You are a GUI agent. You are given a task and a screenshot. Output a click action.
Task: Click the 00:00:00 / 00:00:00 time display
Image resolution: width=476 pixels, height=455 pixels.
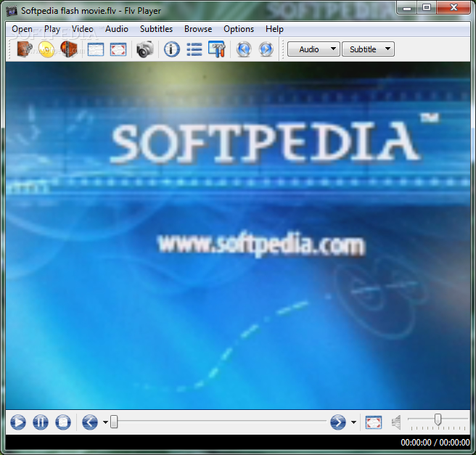[x=435, y=443]
